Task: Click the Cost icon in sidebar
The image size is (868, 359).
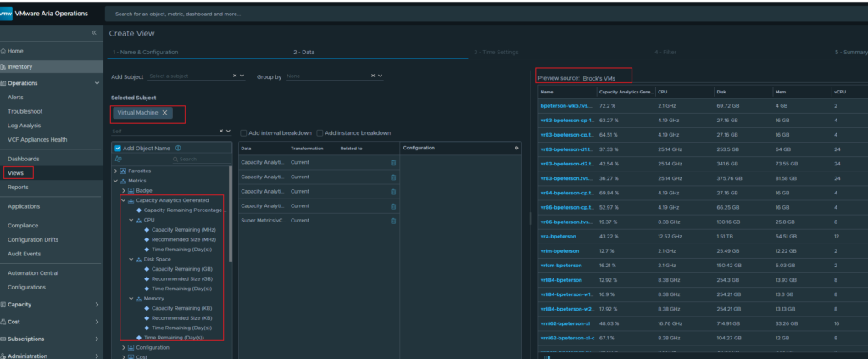Action: pyautogui.click(x=3, y=322)
